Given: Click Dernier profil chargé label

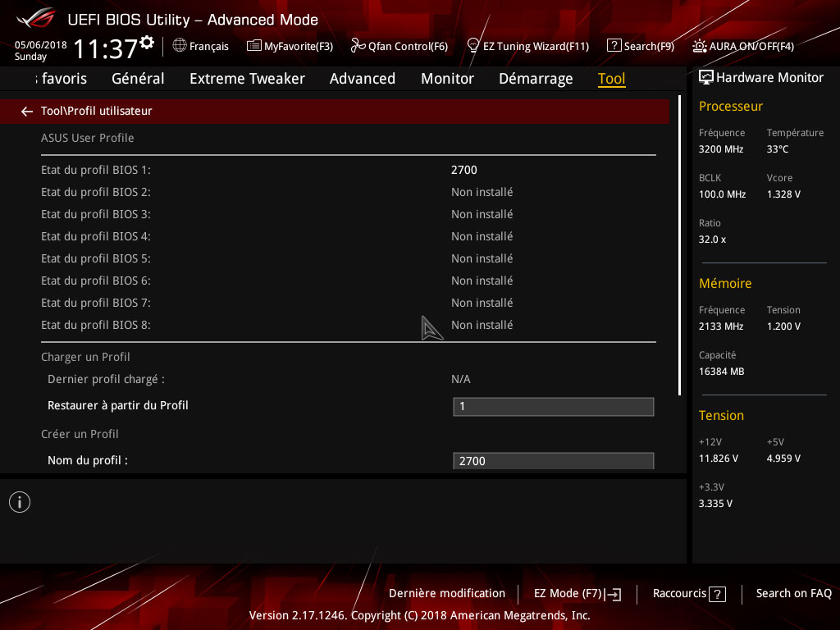Looking at the screenshot, I should [106, 379].
